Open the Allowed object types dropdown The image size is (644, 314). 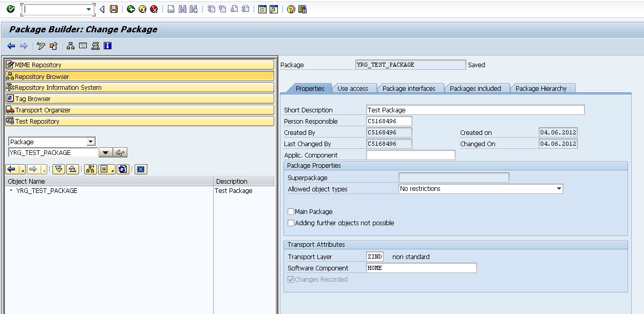559,189
